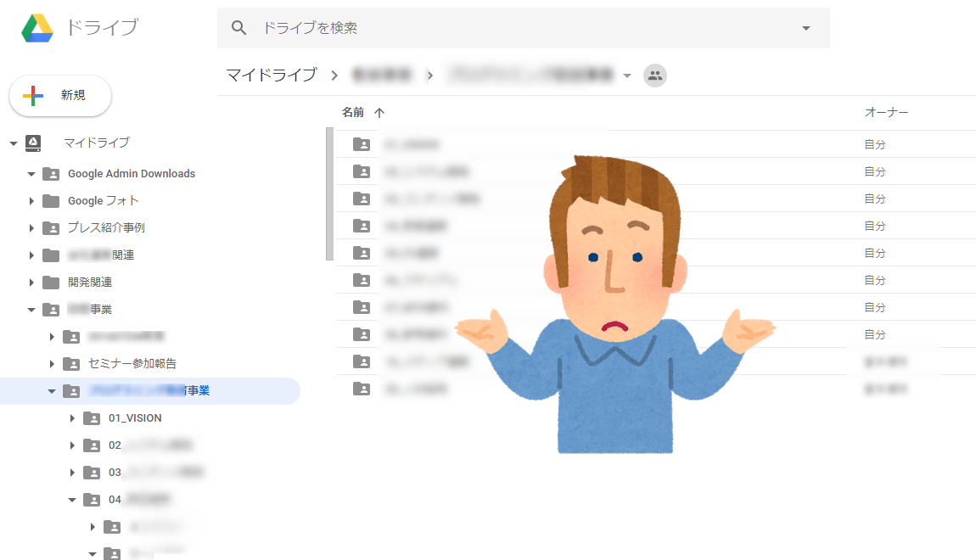Screen dimensions: 976x560
Task: Type in the Drive search field
Action: coord(509,28)
